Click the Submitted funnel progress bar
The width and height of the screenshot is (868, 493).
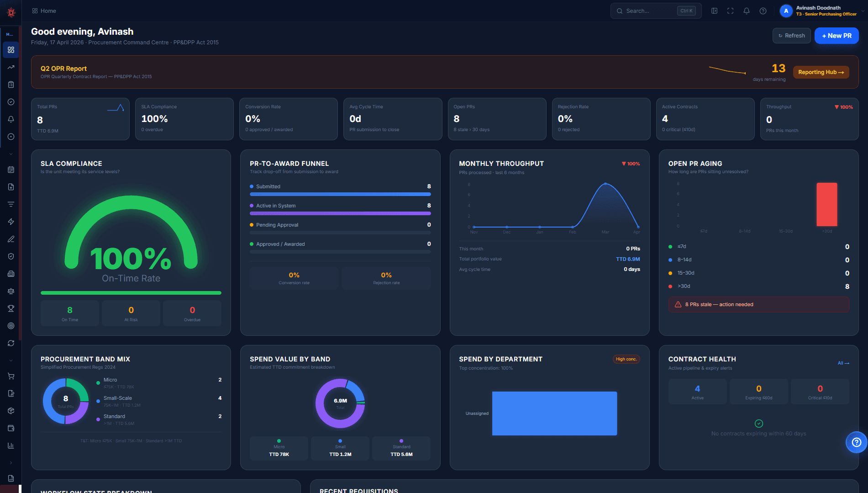(x=340, y=194)
